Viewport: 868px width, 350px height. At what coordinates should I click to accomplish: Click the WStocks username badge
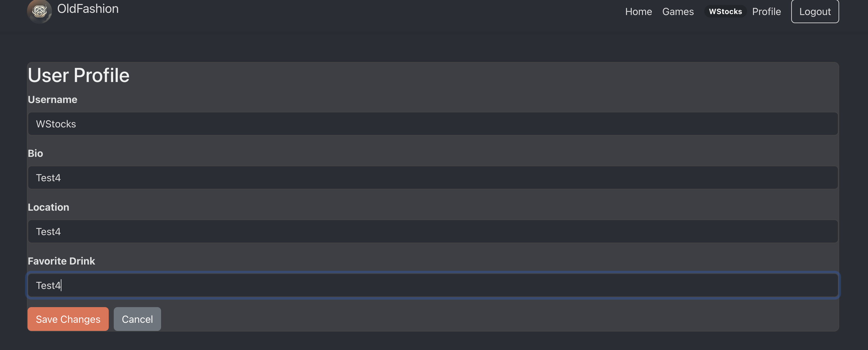tap(725, 12)
